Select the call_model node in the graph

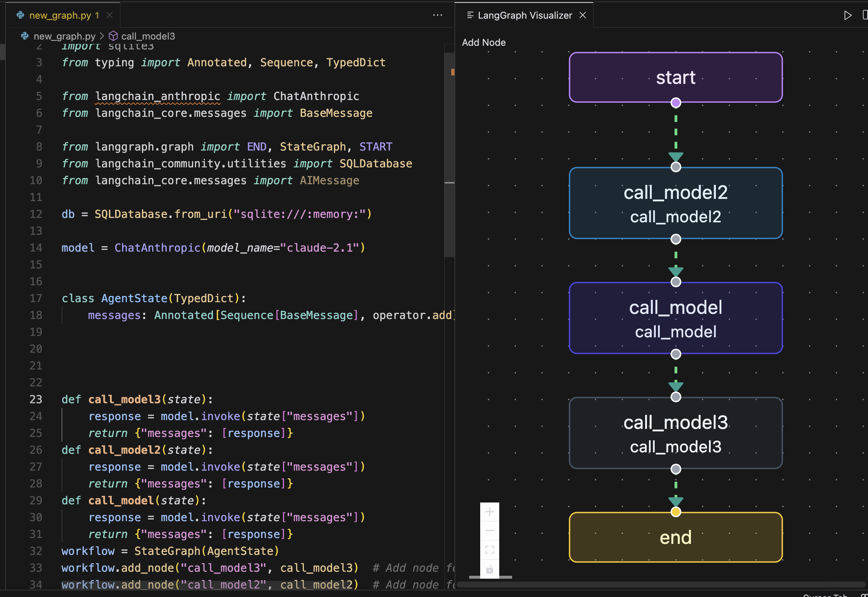[676, 318]
